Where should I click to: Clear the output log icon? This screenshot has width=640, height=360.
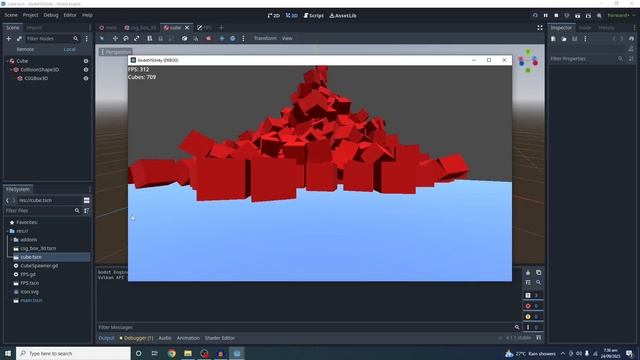(528, 273)
